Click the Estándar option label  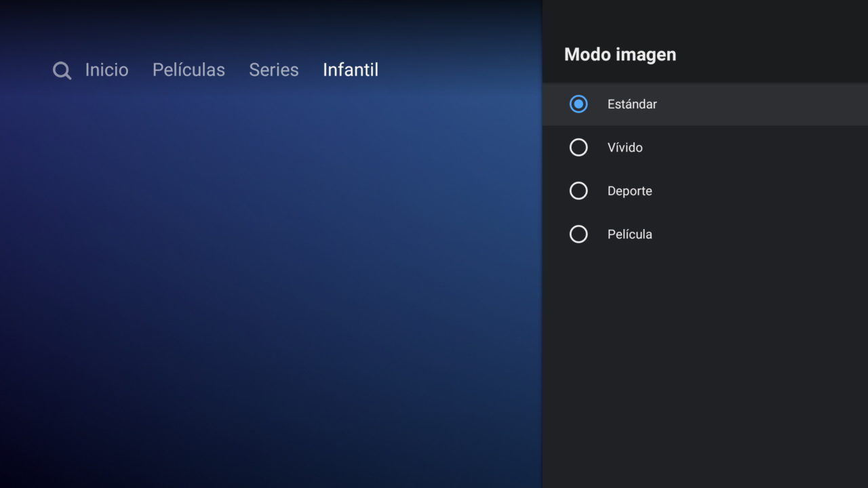tap(632, 104)
